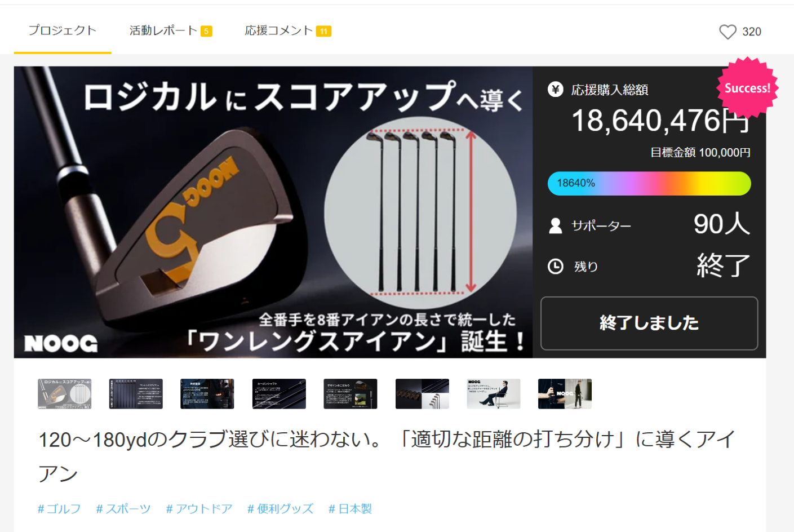
Task: Select the thumbnail of man sitting on chair
Action: (494, 394)
